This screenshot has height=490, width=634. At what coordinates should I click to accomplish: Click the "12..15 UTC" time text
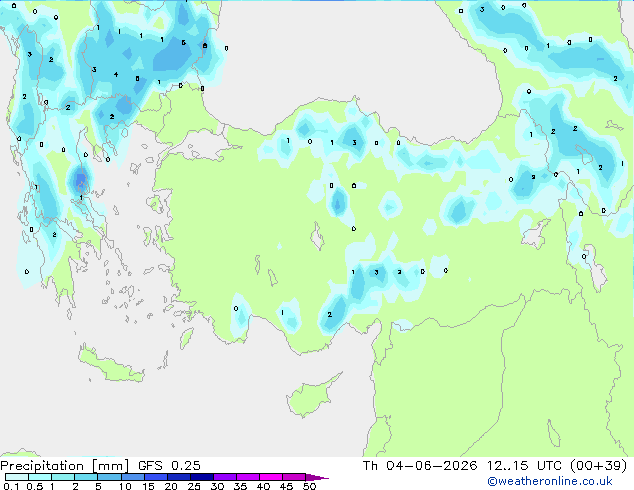coord(524,466)
